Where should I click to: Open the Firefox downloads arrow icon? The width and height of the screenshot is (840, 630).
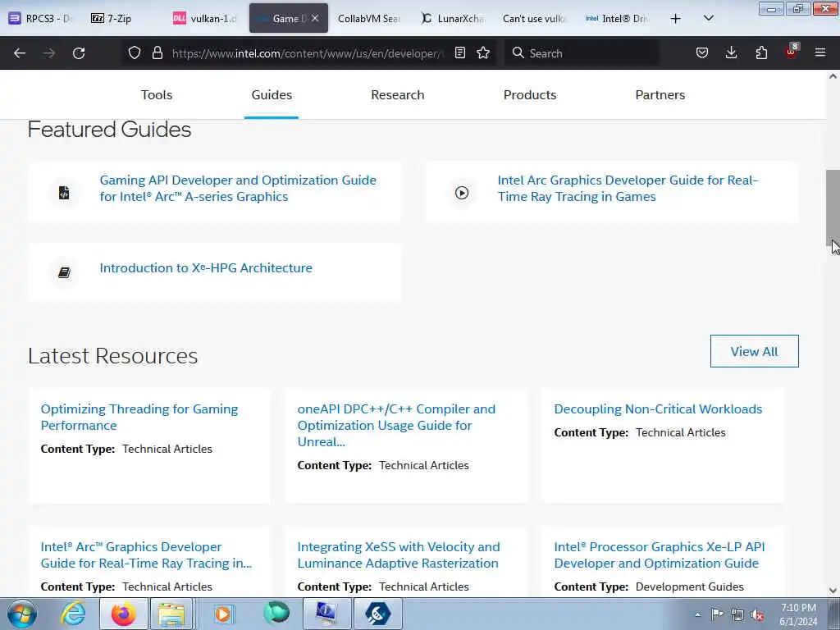pyautogui.click(x=731, y=52)
